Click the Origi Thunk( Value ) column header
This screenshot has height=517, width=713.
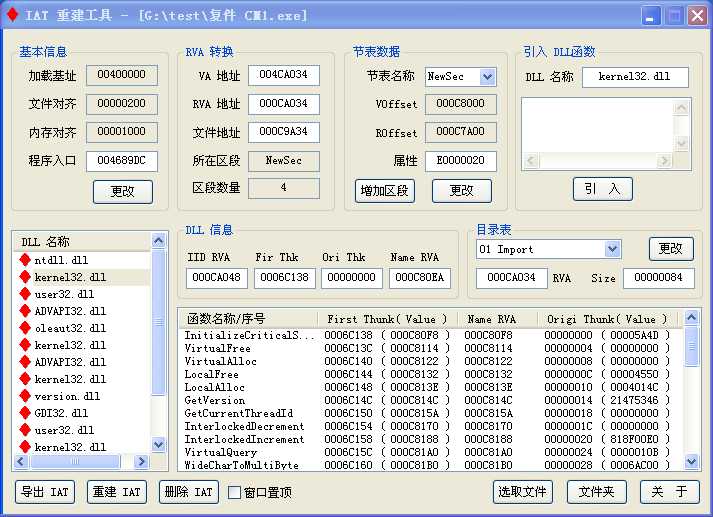[608, 319]
